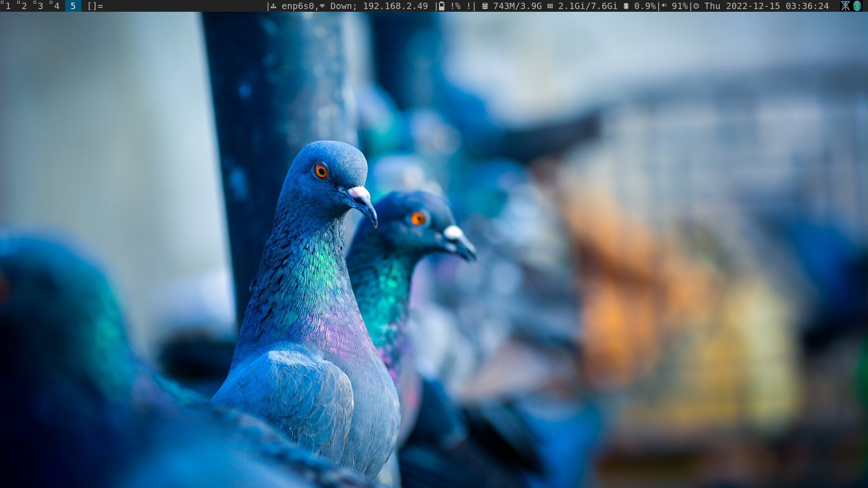868x488 pixels.
Task: Click the []= tiling layout symbol
Action: 95,6
